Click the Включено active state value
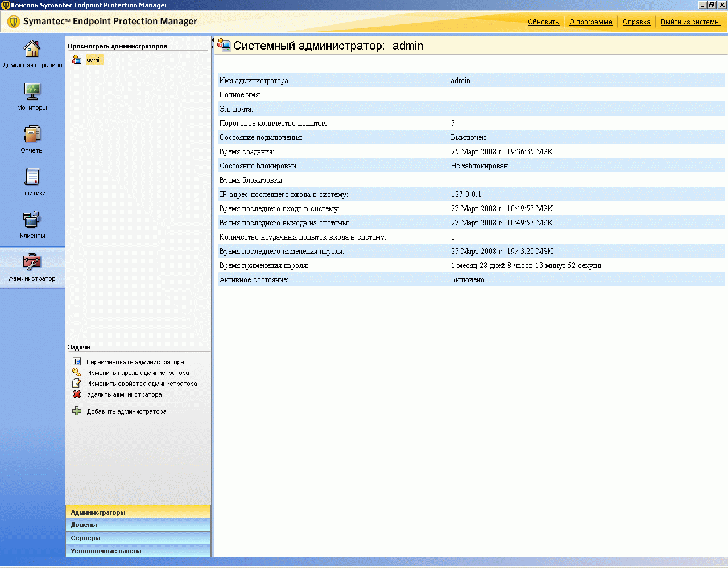Viewport: 728px width, 568px height. [x=468, y=280]
